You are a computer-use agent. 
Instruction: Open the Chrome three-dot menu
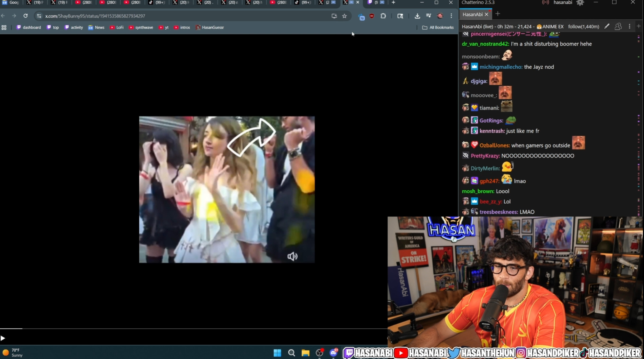pyautogui.click(x=451, y=16)
